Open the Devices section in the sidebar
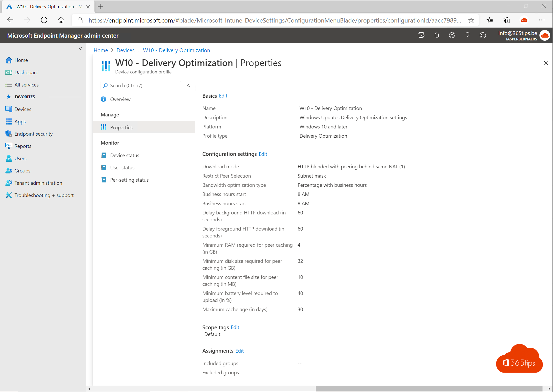 click(x=23, y=109)
